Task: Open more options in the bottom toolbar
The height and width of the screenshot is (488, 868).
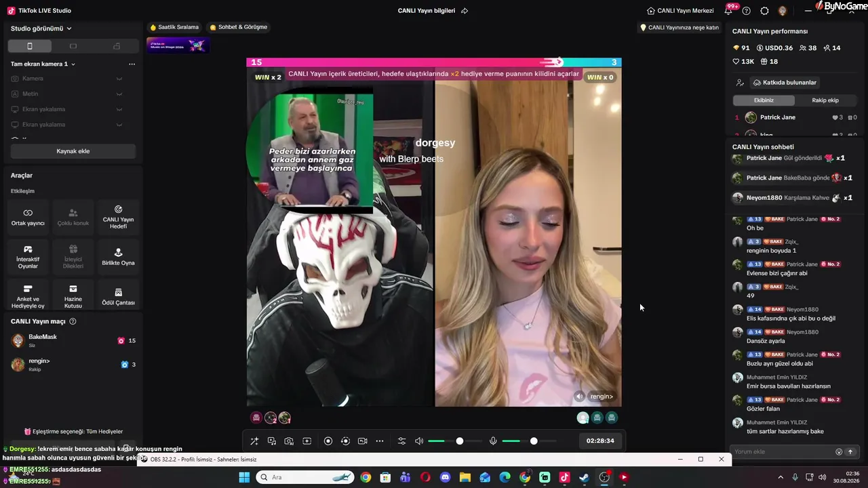Action: 380,441
